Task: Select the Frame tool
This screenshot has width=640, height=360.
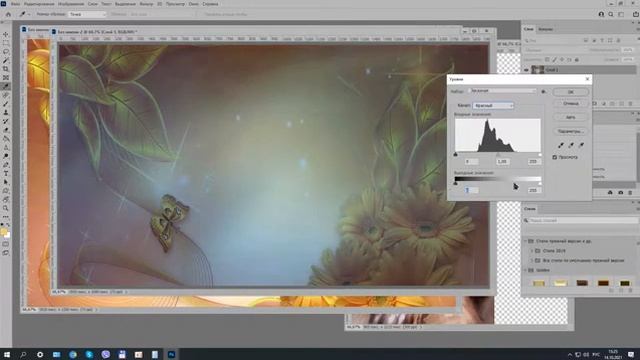Action: [x=6, y=78]
